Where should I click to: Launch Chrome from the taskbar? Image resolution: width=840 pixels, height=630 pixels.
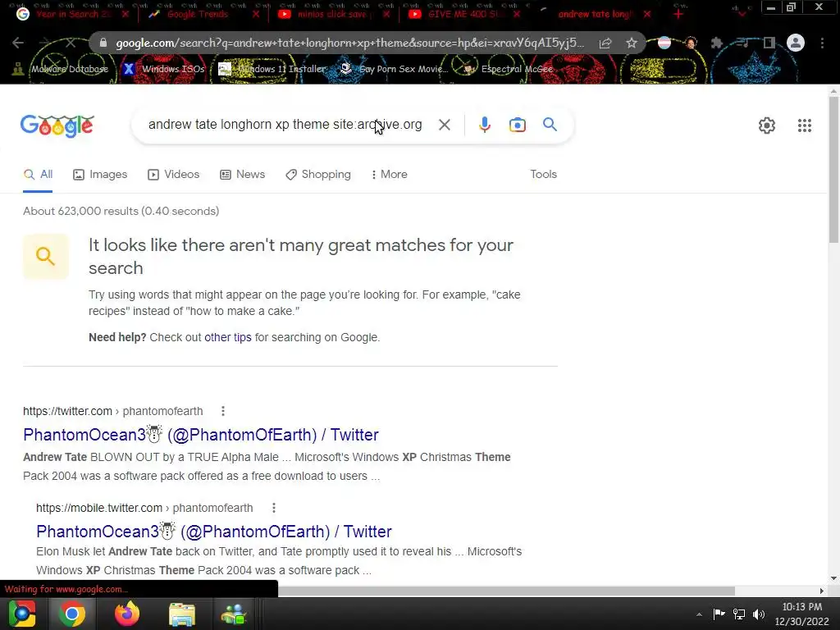pyautogui.click(x=72, y=614)
